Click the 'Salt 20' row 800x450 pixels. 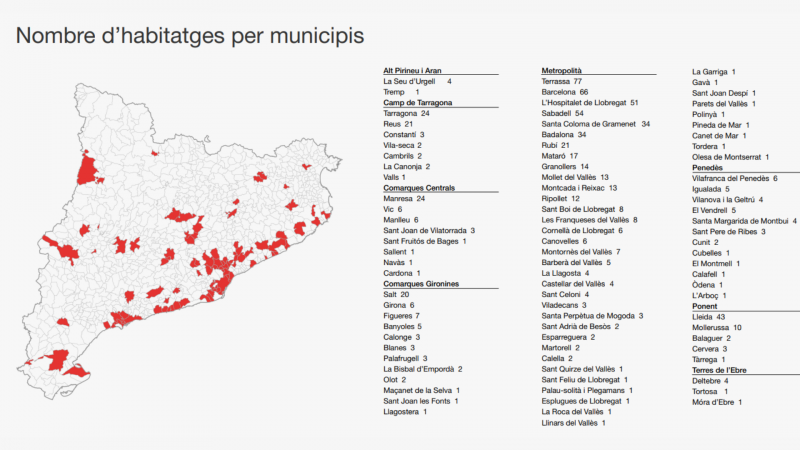tap(396, 294)
